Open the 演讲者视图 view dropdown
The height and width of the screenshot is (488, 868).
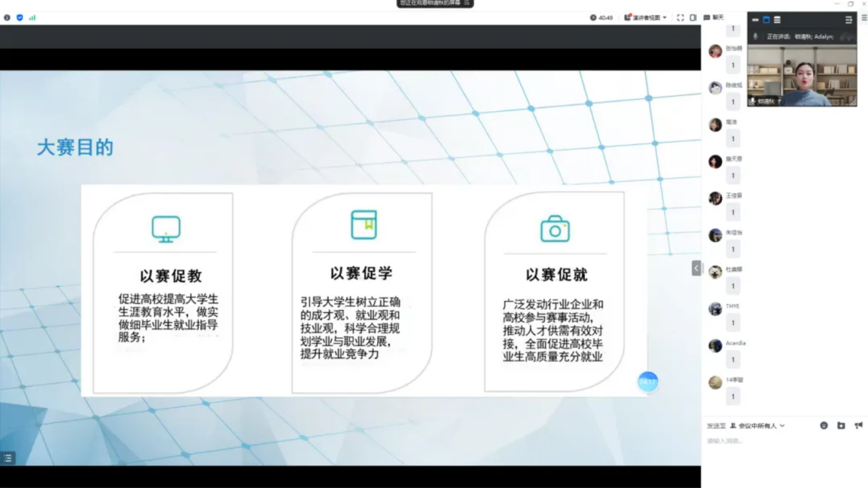click(x=645, y=17)
